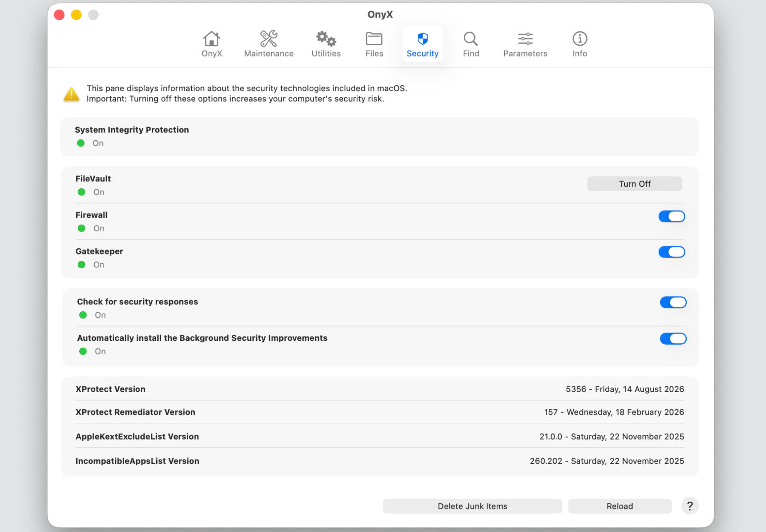Toggle automatic Background Security Improvements switch
The width and height of the screenshot is (766, 532).
[673, 338]
